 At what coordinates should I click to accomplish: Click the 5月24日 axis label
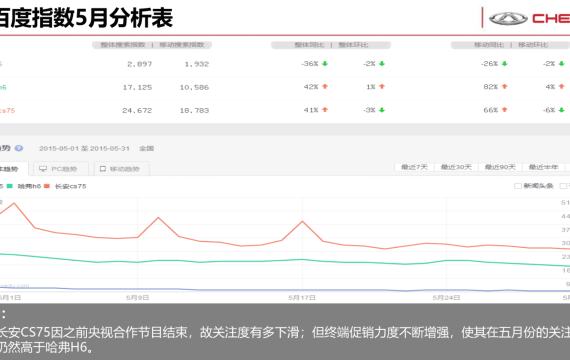pos(446,297)
